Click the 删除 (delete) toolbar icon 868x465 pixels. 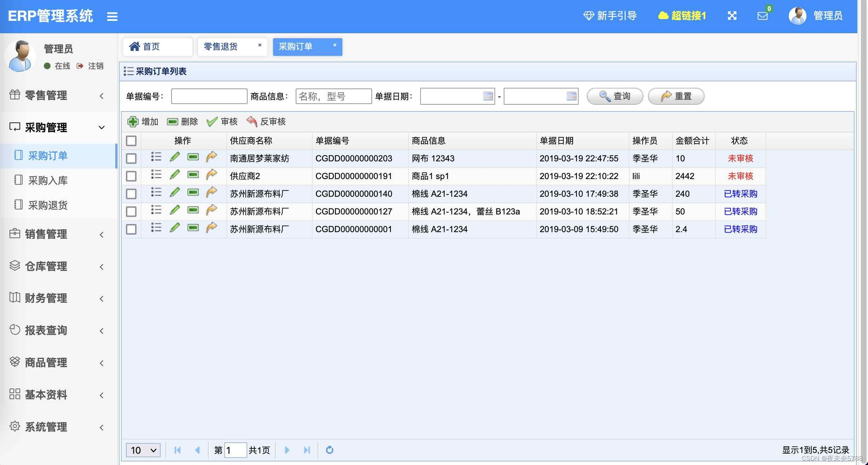coord(173,121)
